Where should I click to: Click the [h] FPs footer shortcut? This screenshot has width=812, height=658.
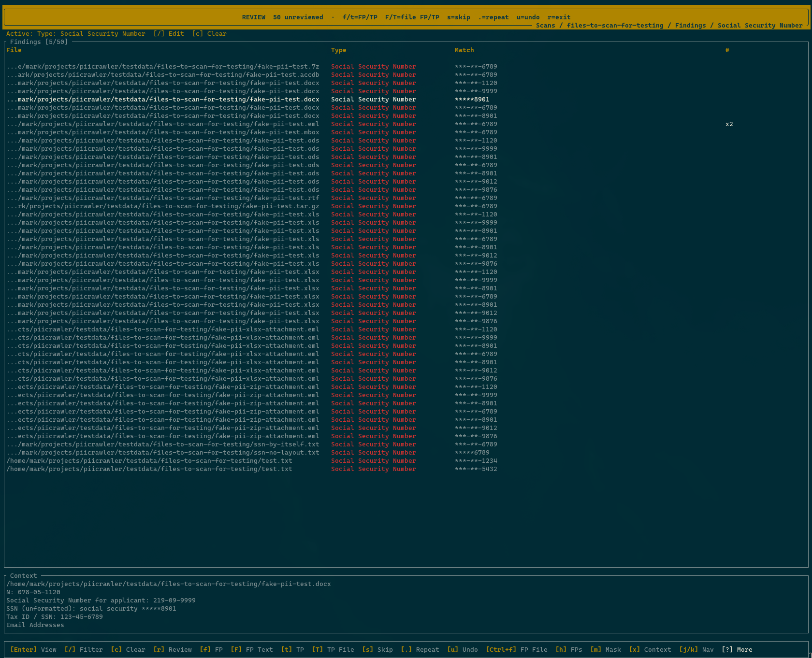pyautogui.click(x=569, y=649)
